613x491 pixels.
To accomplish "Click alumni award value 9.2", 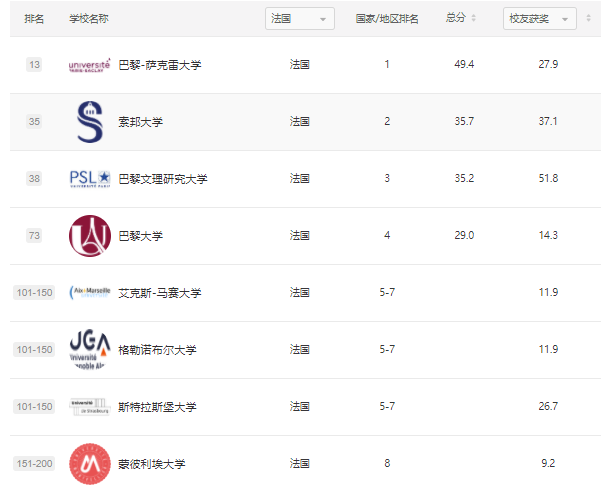I will (548, 464).
